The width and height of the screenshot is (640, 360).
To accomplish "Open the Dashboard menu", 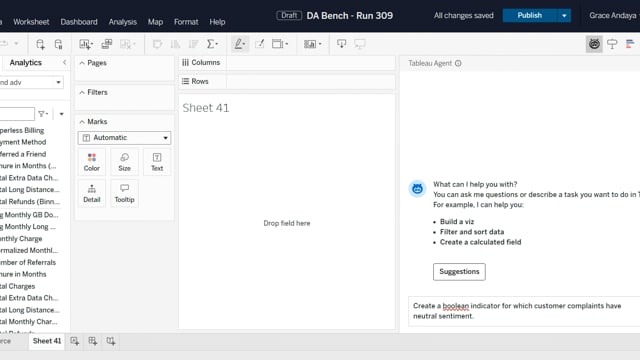I will coord(79,22).
